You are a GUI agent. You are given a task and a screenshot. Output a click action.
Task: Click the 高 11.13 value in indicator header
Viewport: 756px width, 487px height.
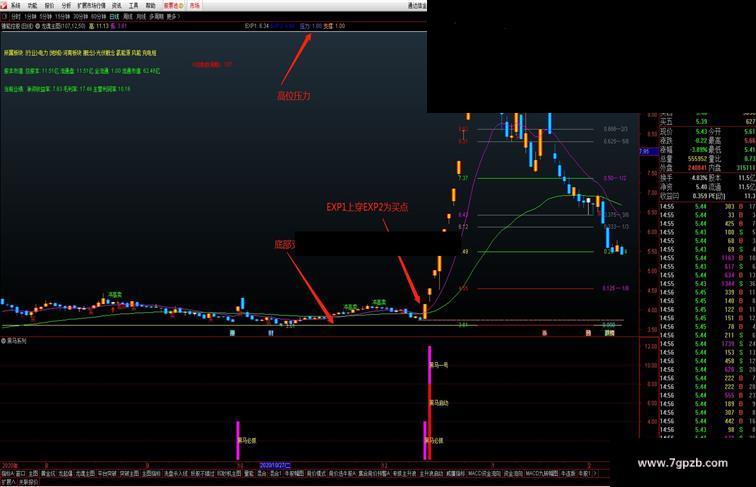coord(99,26)
